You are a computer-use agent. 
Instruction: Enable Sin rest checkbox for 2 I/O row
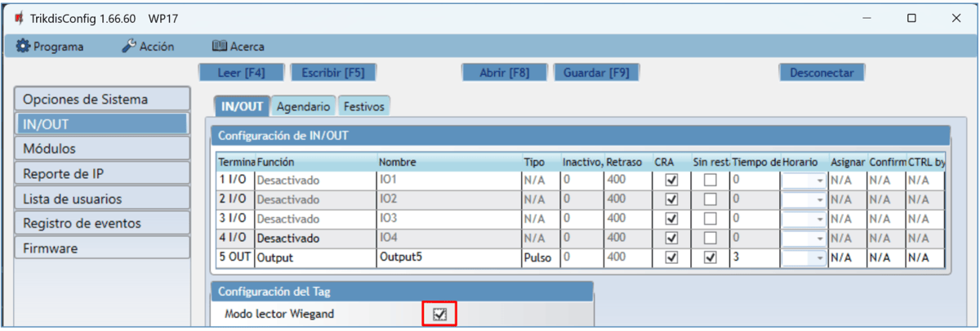(710, 199)
